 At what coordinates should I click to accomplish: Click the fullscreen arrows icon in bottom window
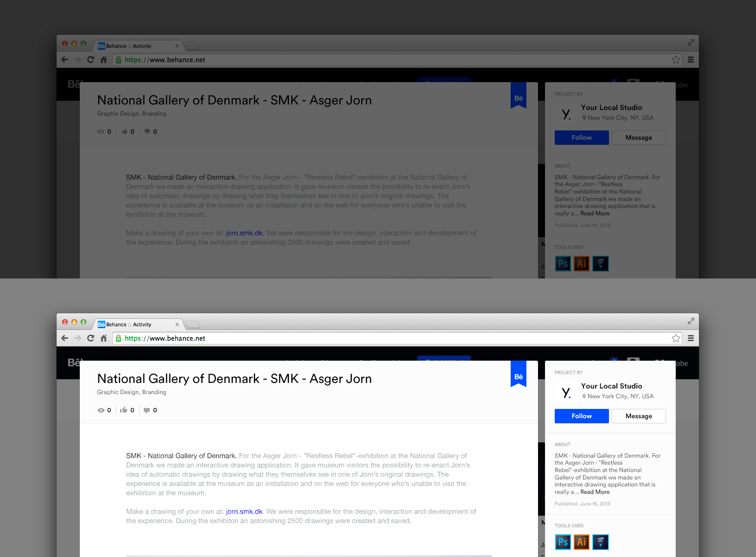point(691,321)
